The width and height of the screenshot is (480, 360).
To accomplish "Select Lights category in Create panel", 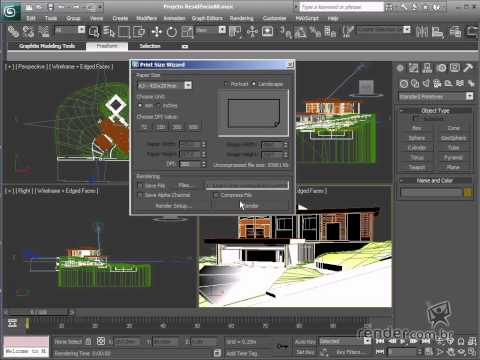I will (x=426, y=83).
